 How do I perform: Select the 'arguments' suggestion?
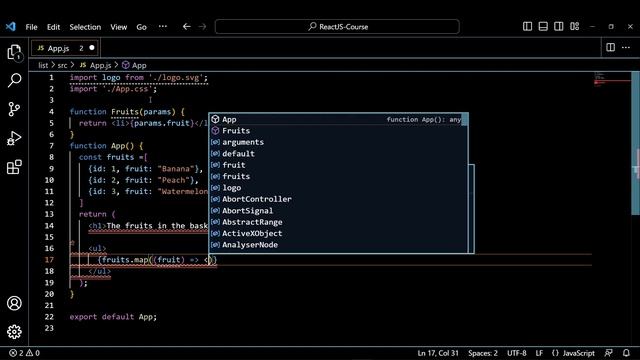pyautogui.click(x=338, y=142)
